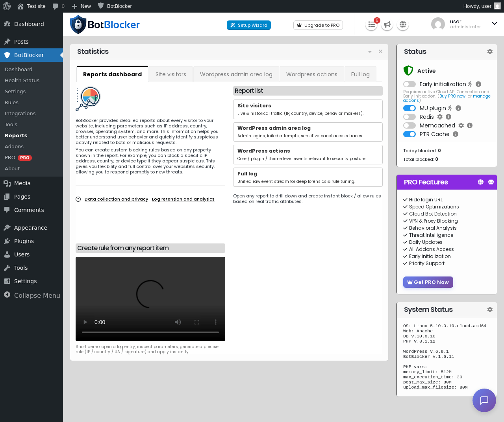Switch to the Site visitors tab
504x422 pixels.
pos(171,74)
